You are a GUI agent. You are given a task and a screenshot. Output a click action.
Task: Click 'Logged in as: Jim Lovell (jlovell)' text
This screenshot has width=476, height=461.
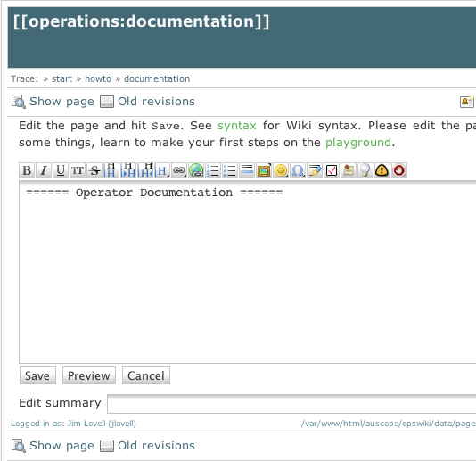coord(73,424)
